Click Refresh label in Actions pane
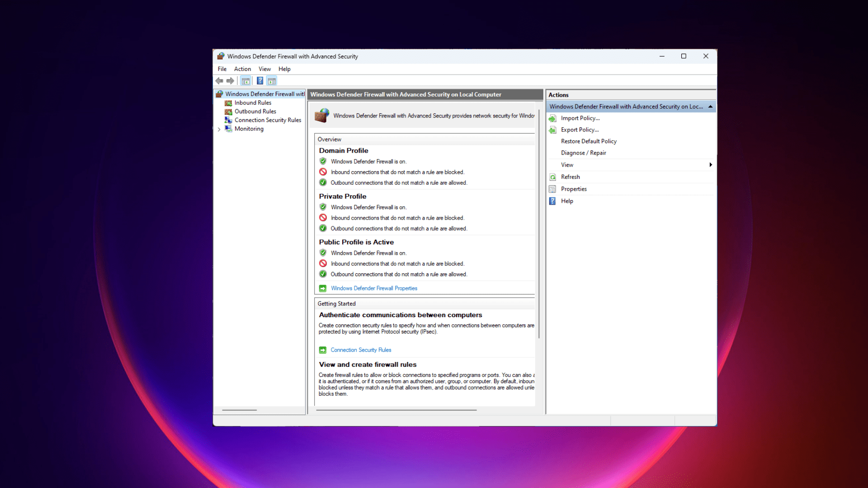 pyautogui.click(x=570, y=177)
